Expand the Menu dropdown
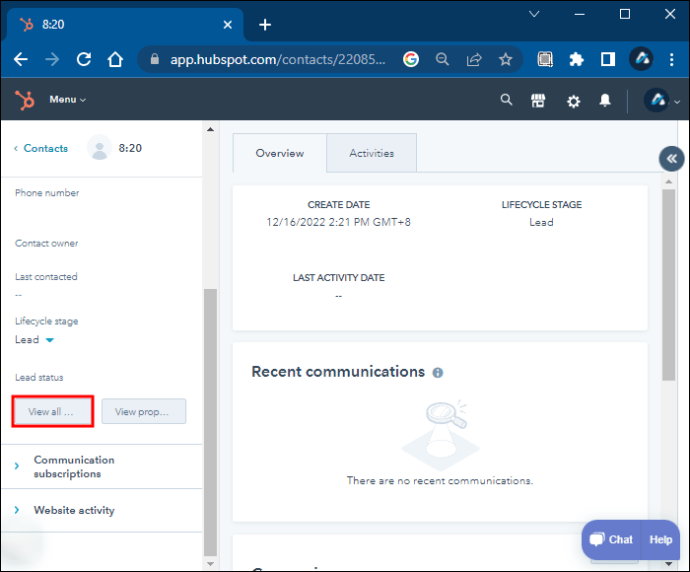Image resolution: width=690 pixels, height=572 pixels. coord(67,100)
